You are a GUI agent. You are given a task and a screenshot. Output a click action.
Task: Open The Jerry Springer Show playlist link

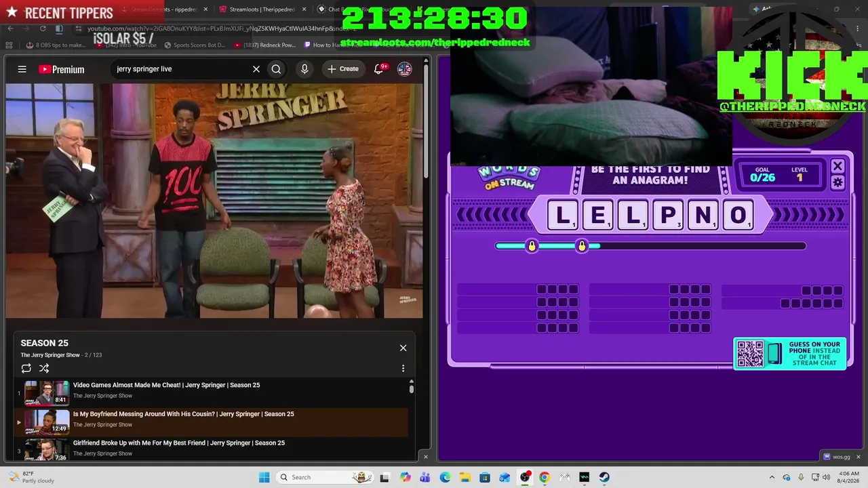coord(50,355)
